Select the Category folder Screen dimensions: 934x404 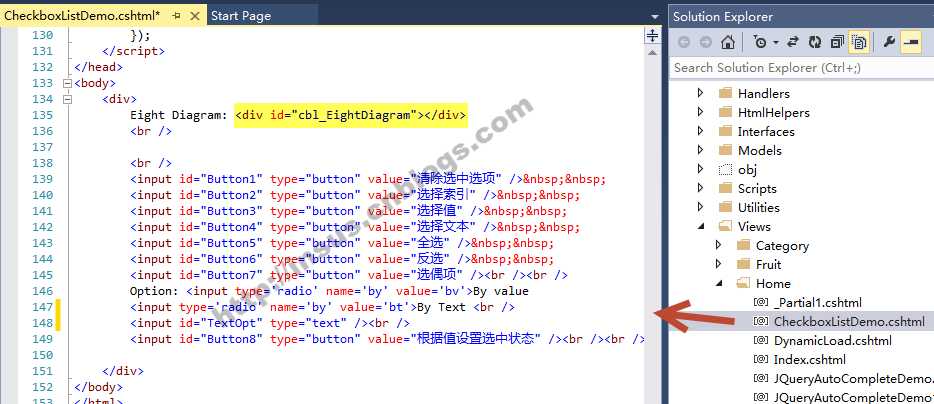point(782,246)
